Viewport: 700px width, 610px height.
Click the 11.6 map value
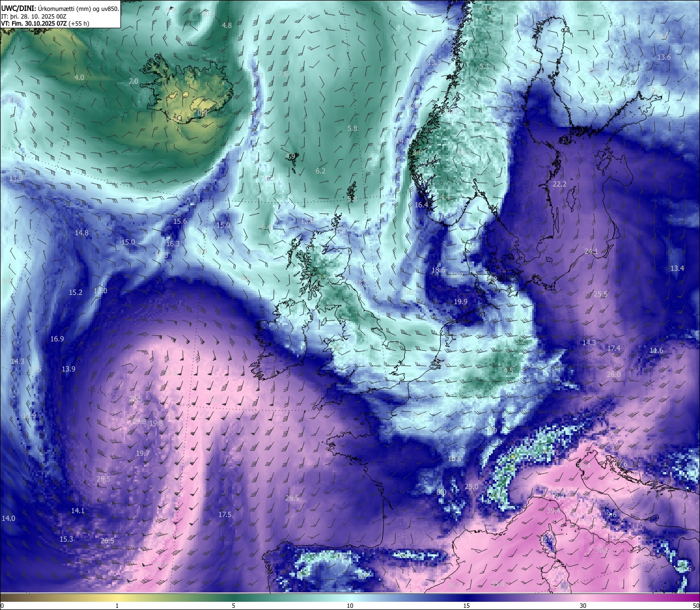click(656, 350)
